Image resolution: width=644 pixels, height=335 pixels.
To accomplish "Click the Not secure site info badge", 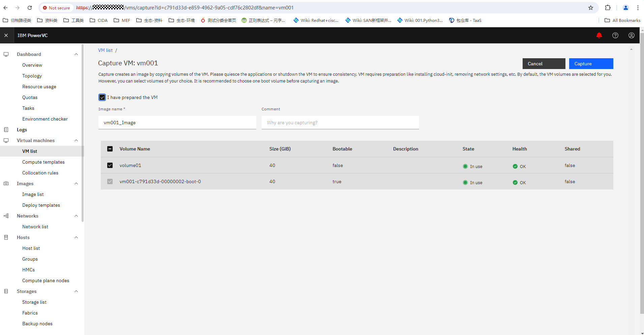I will point(56,8).
